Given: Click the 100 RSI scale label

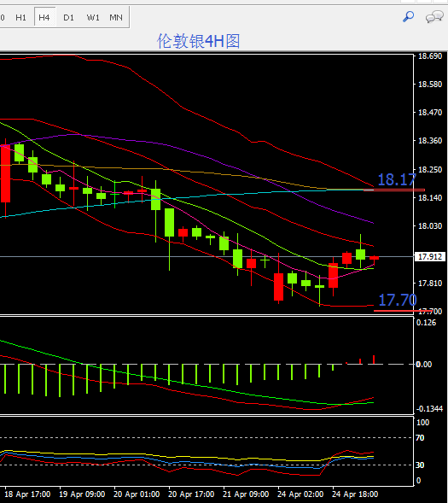Looking at the screenshot, I should pos(422,423).
